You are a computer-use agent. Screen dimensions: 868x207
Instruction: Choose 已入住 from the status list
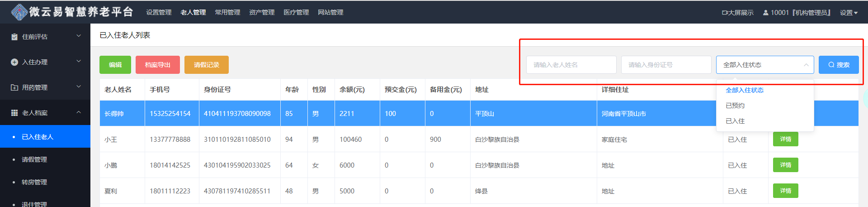[735, 121]
